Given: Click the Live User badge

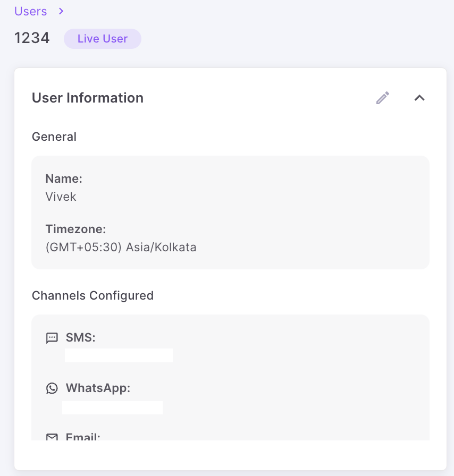Looking at the screenshot, I should pos(103,39).
